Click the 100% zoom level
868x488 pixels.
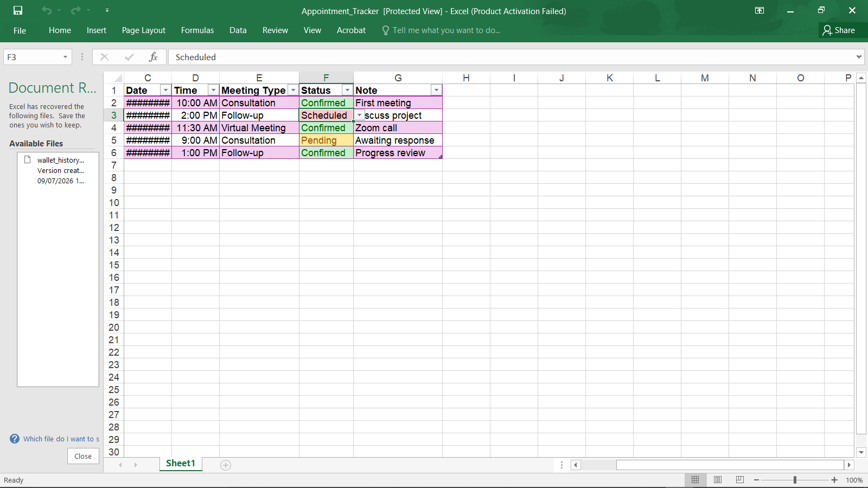854,480
